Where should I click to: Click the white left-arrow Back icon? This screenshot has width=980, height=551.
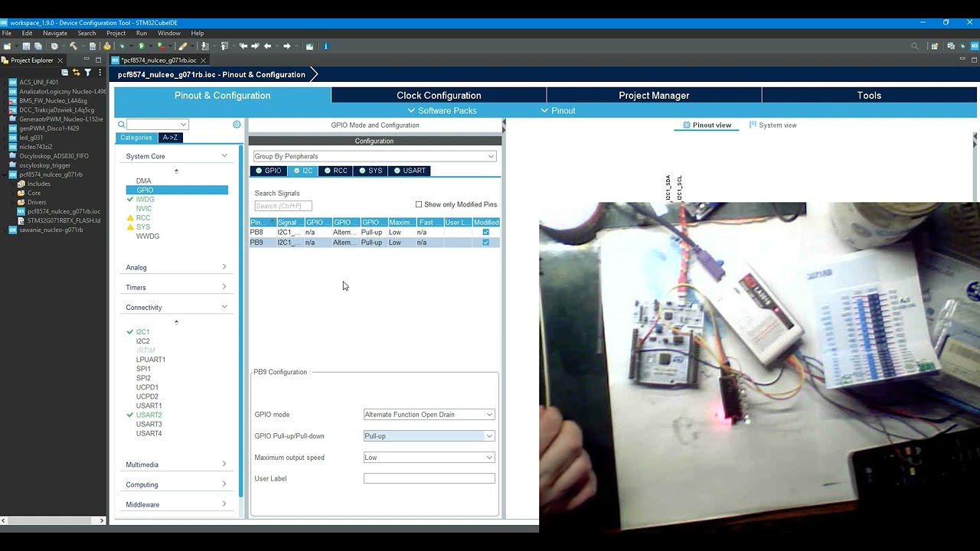point(267,46)
